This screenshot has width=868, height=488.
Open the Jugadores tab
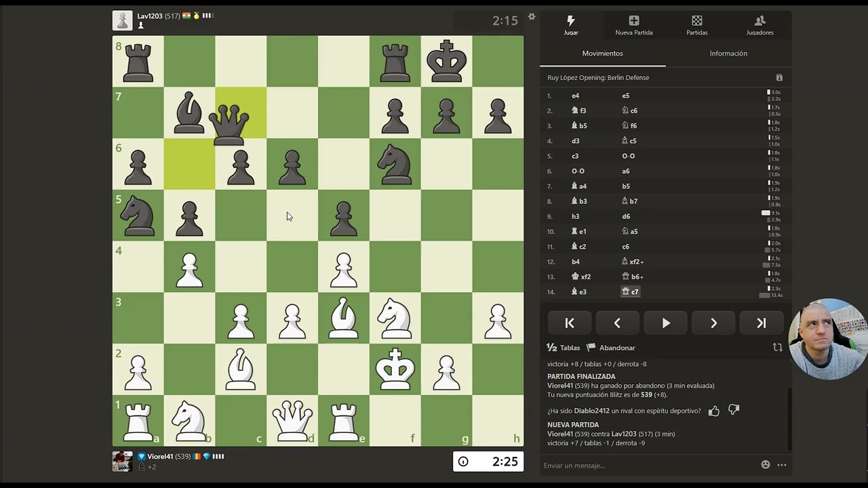click(759, 25)
